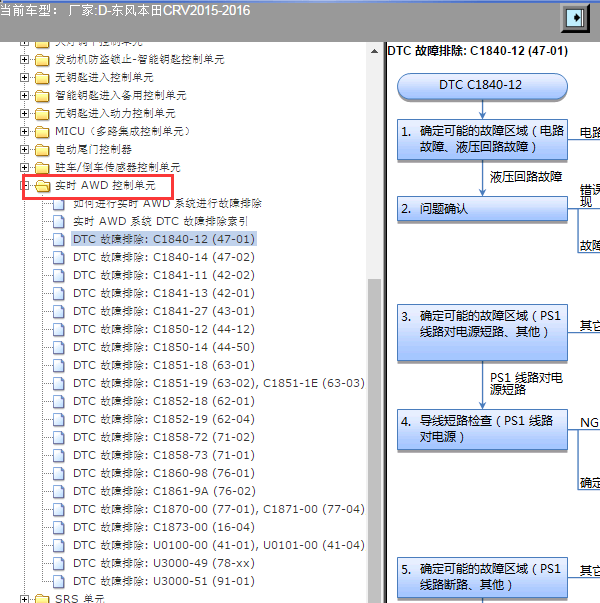Click document icon of 实时 AWD 系统 DTC 故障排除索引

58,222
